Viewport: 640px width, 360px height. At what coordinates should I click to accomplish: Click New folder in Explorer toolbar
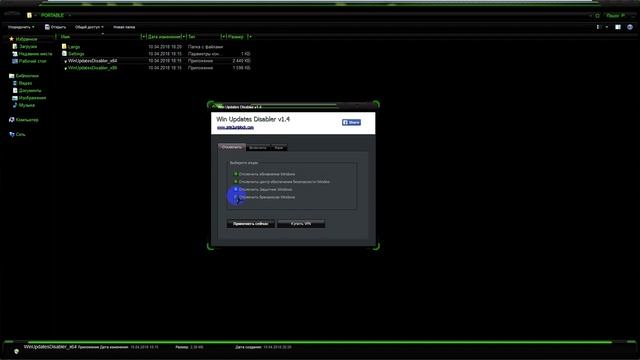coord(124,27)
